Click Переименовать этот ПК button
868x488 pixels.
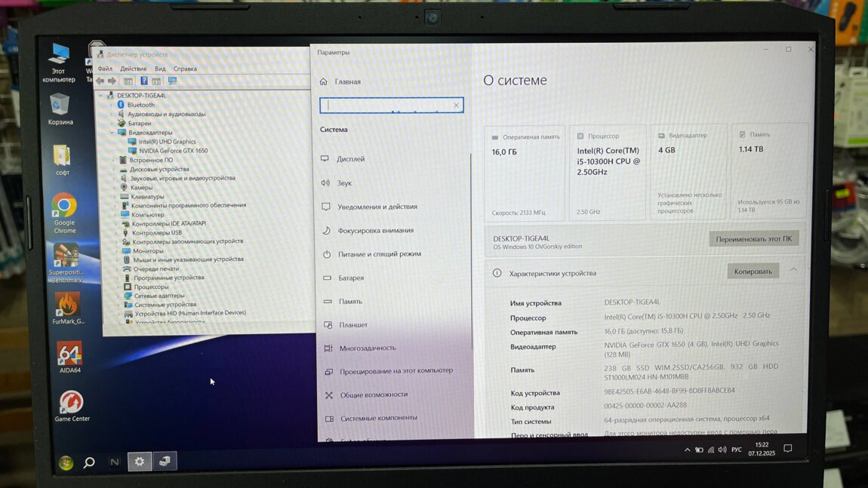[753, 239]
